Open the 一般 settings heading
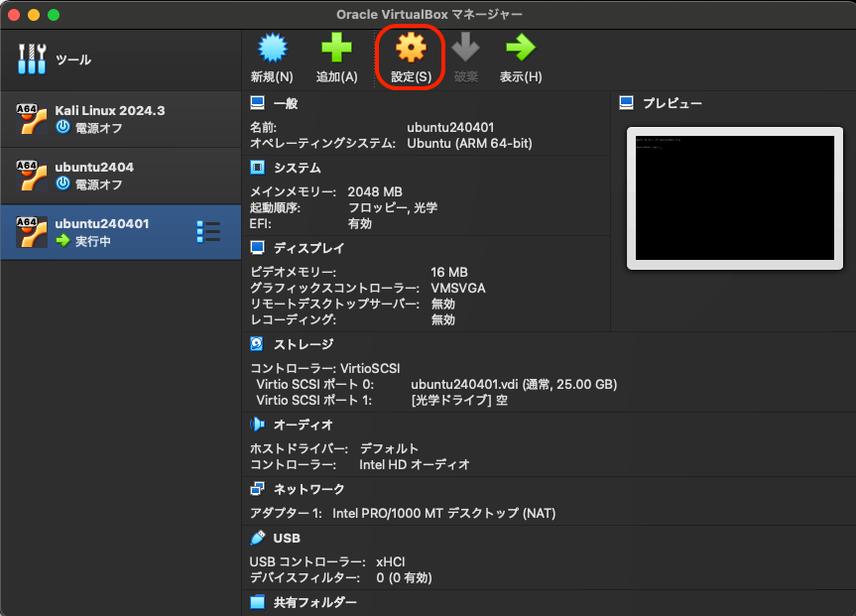The height and width of the screenshot is (616, 856). 286,103
